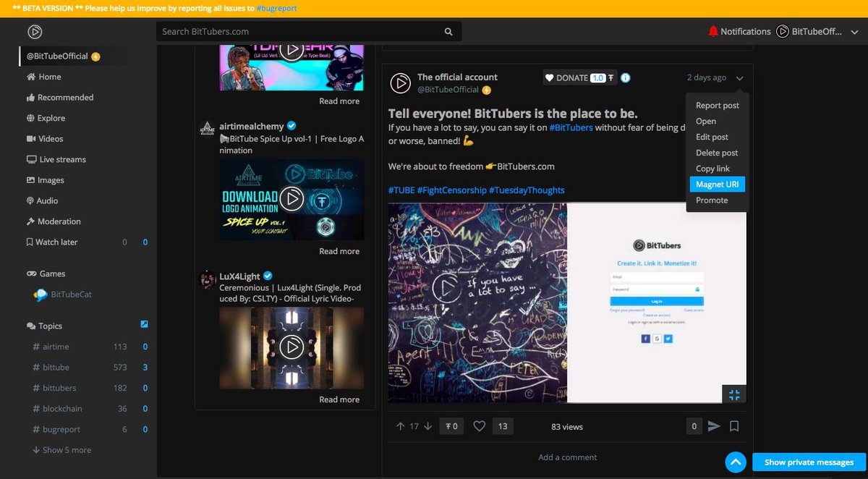Open Images section

(45, 180)
